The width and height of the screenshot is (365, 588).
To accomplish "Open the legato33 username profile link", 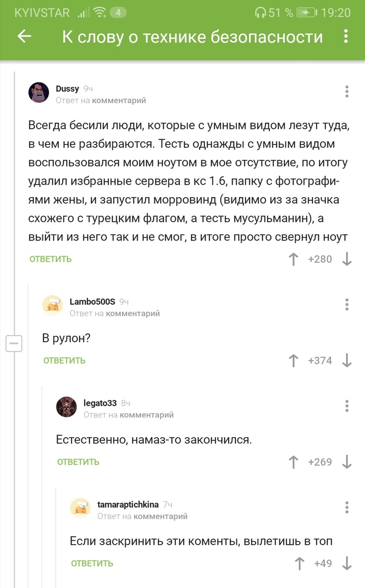I will coord(100,402).
